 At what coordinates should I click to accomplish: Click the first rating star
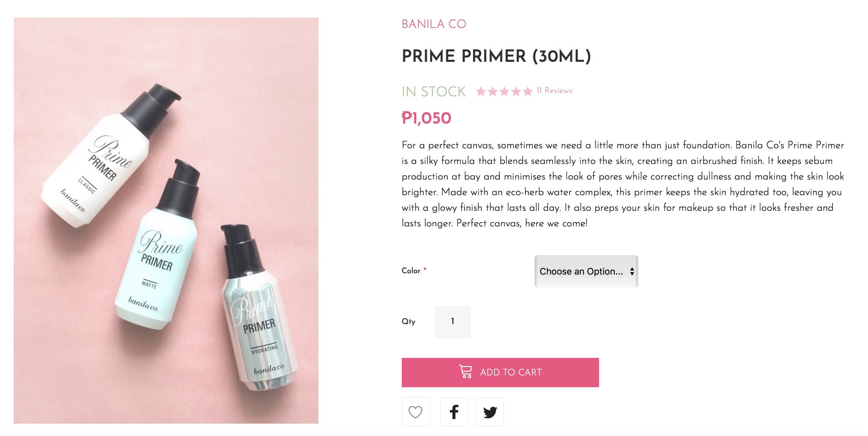481,91
